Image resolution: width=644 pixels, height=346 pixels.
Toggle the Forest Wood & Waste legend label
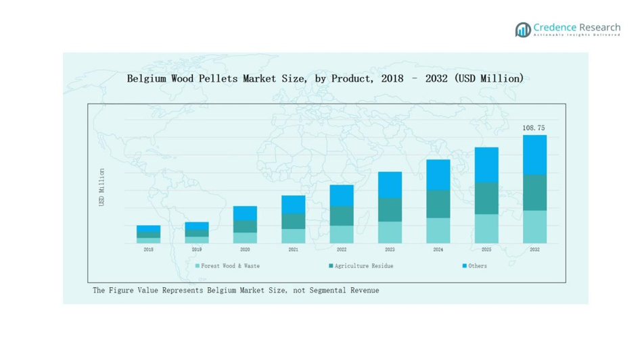coord(230,266)
